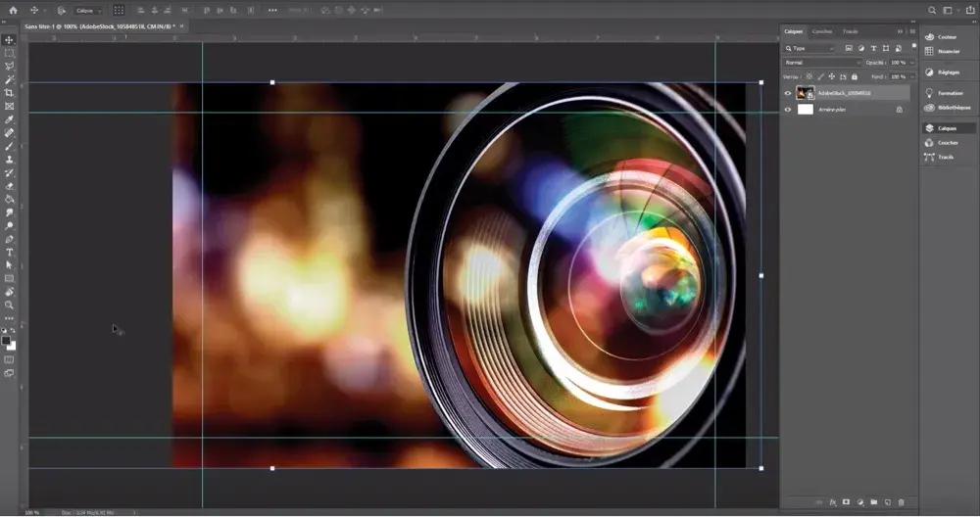Select the Brush tool
980x517 pixels.
pyautogui.click(x=9, y=146)
